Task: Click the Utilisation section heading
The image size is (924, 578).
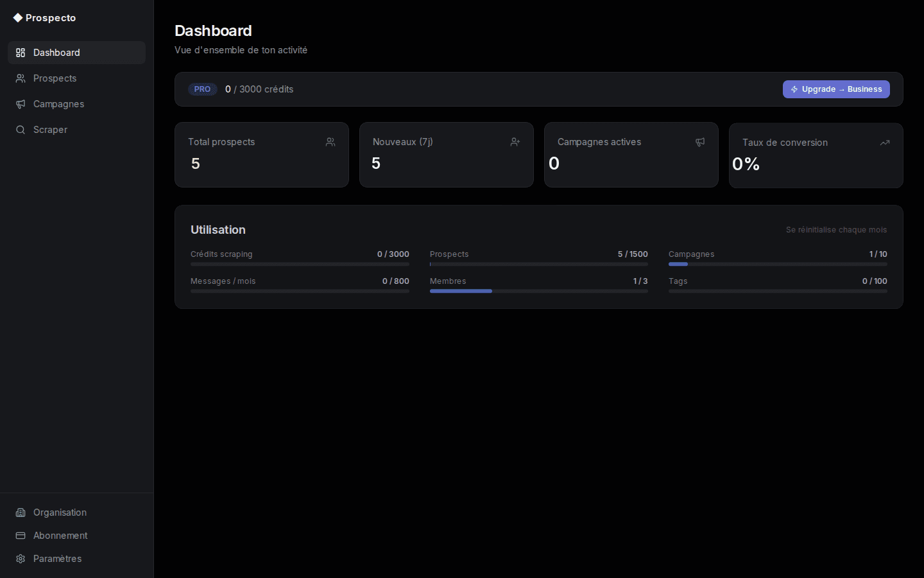Action: [218, 230]
